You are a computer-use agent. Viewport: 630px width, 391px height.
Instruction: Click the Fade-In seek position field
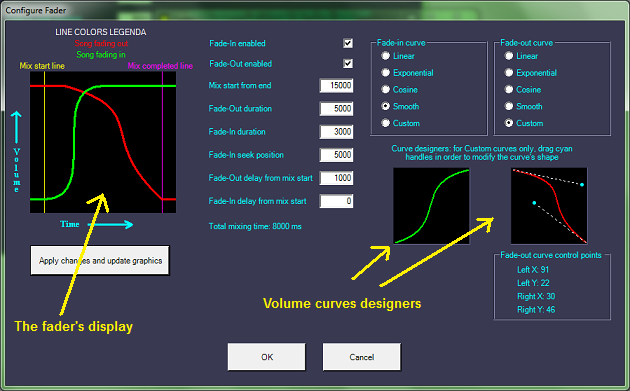point(336,155)
